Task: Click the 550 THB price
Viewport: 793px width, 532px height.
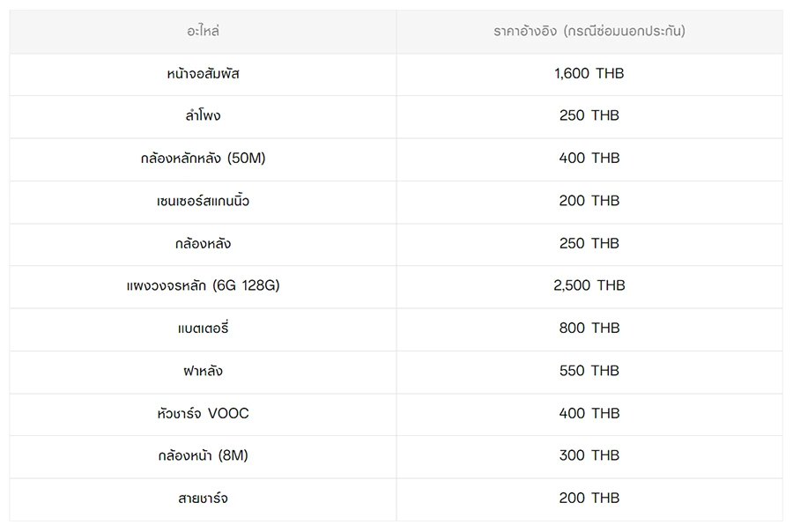Action: (x=589, y=371)
